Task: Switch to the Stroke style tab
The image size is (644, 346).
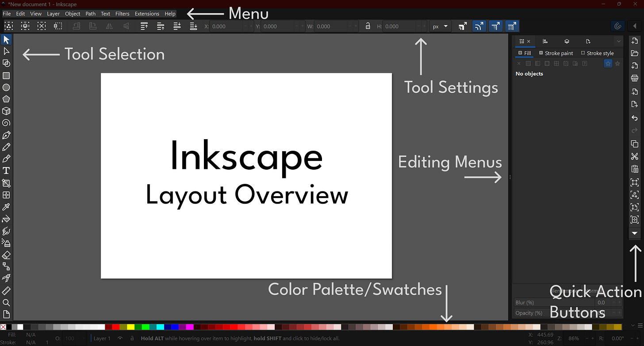Action: pos(597,53)
